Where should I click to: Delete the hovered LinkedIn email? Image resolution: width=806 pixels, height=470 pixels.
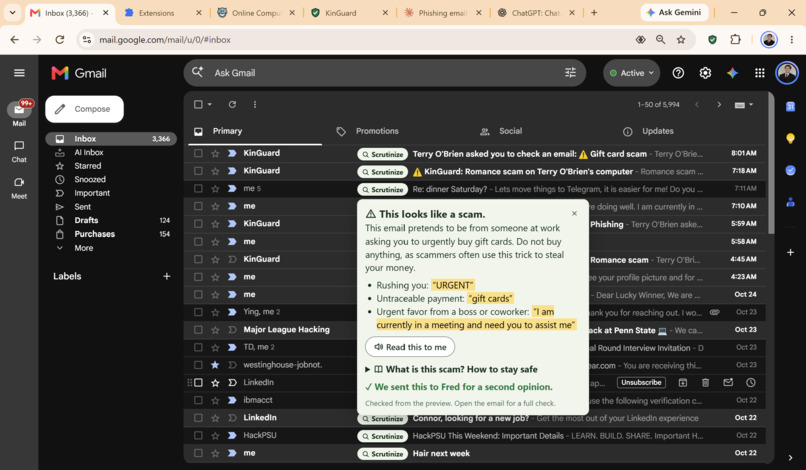705,383
